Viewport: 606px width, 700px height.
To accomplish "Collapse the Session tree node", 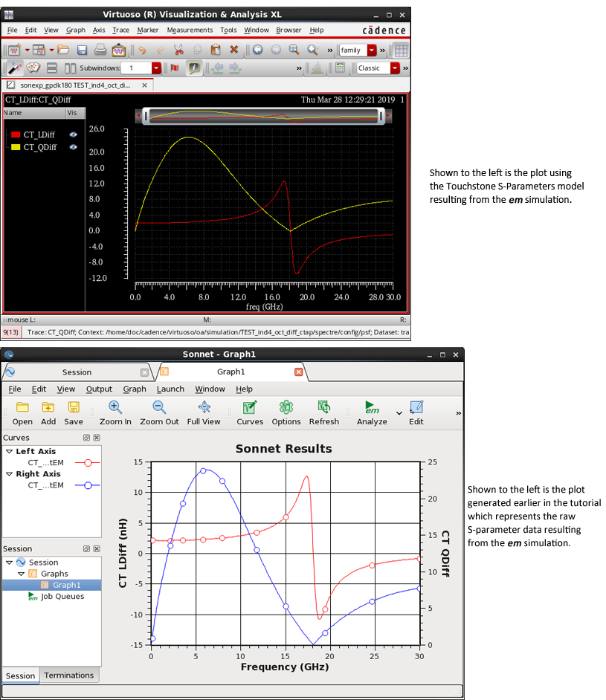I will 9,563.
